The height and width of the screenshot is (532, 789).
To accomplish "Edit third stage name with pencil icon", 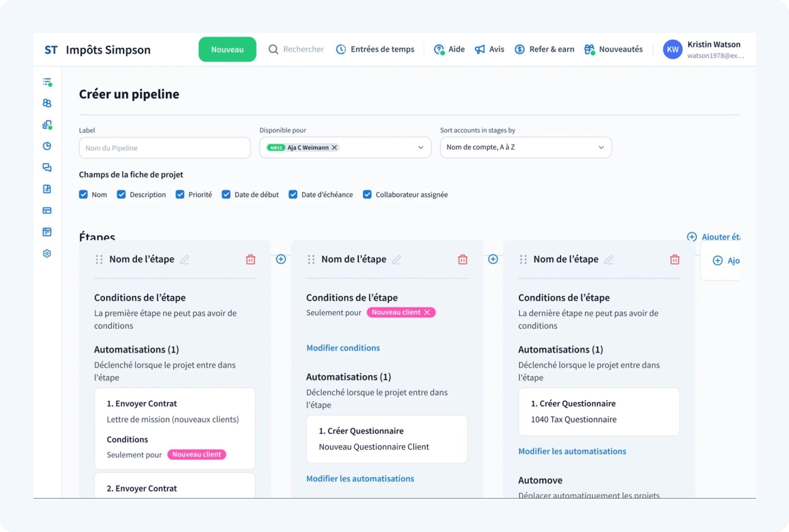I will [608, 260].
